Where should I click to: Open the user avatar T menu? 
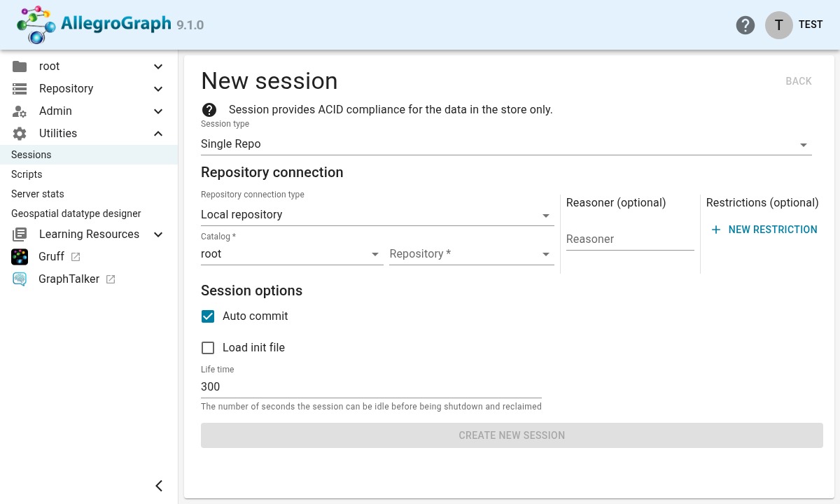coord(778,24)
